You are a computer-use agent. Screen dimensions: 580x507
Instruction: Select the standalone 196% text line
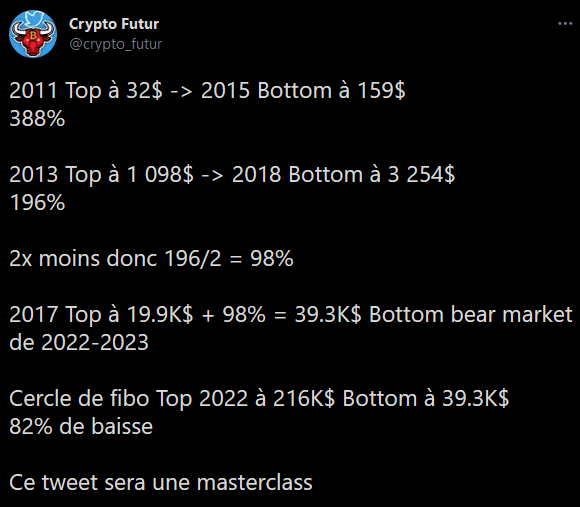tap(37, 203)
